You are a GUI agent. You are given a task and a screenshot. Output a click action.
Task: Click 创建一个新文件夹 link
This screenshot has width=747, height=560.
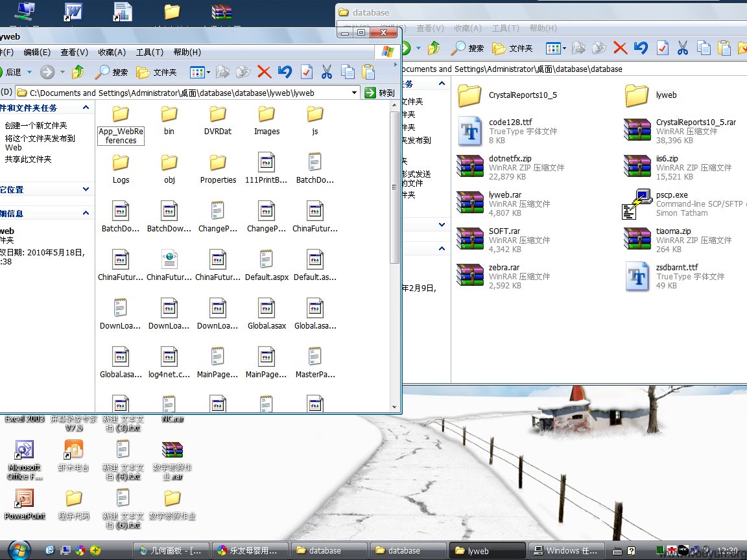point(36,125)
